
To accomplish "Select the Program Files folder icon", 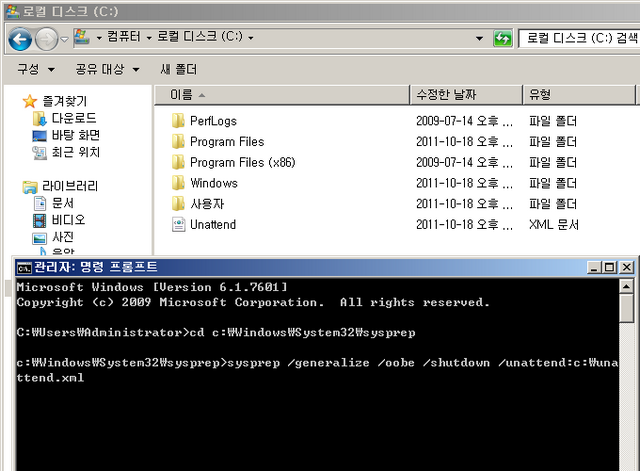I will click(178, 142).
